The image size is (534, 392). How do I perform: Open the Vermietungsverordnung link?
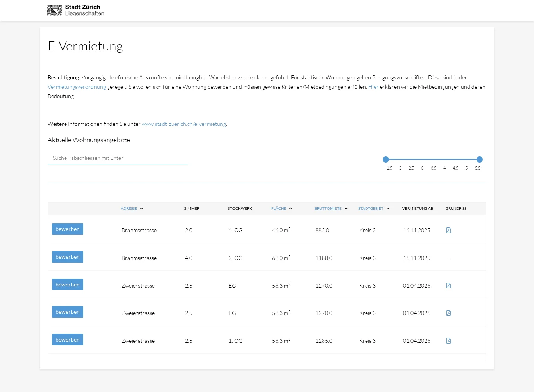pos(77,87)
